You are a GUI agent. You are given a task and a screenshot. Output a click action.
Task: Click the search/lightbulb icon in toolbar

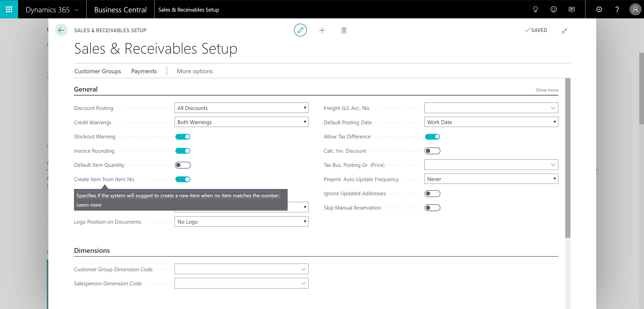coord(536,9)
